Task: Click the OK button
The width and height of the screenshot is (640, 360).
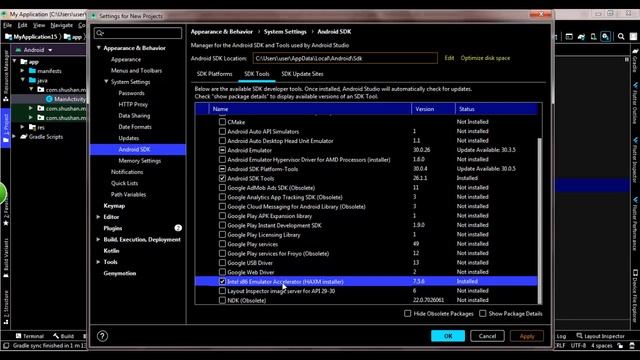Action: pyautogui.click(x=448, y=336)
